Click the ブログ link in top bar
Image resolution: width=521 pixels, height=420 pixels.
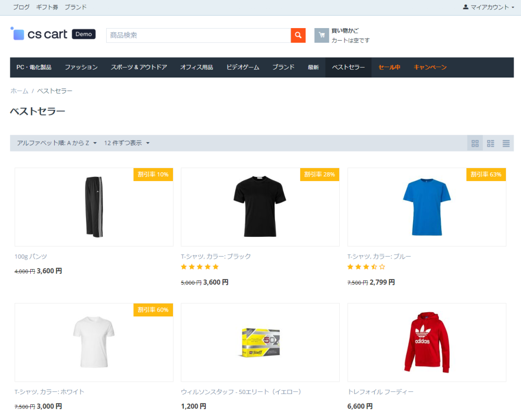(x=21, y=7)
